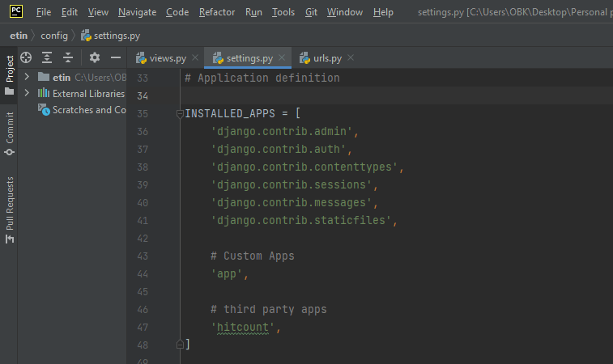Screen dimensions: 613x364
Task: Click the settings.py breadcrumb
Action: [110, 36]
